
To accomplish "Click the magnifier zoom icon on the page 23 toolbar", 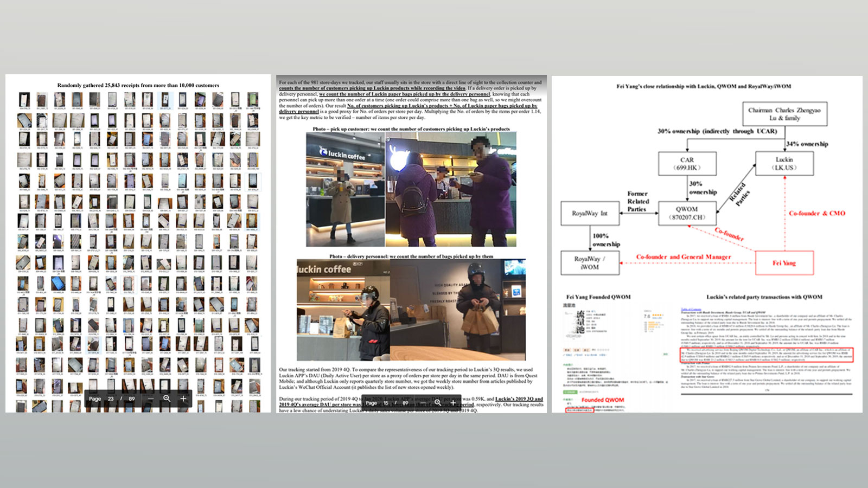I will pyautogui.click(x=167, y=399).
